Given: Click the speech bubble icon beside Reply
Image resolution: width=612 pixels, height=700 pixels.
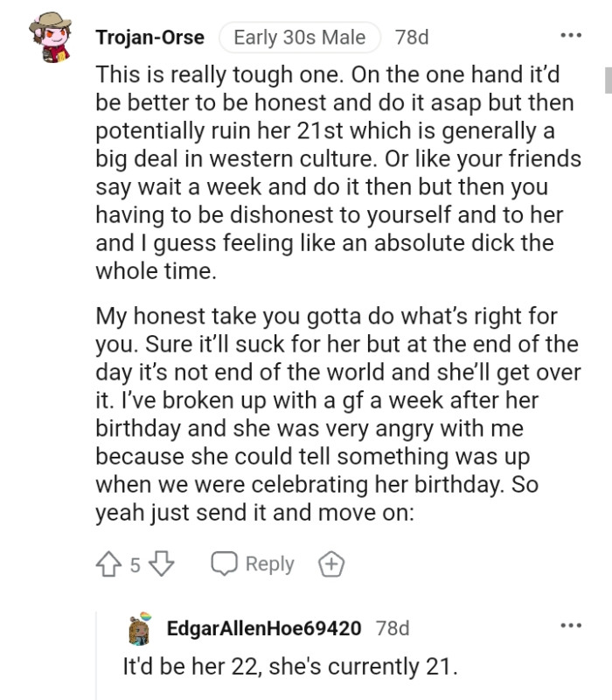Looking at the screenshot, I should click(225, 564).
